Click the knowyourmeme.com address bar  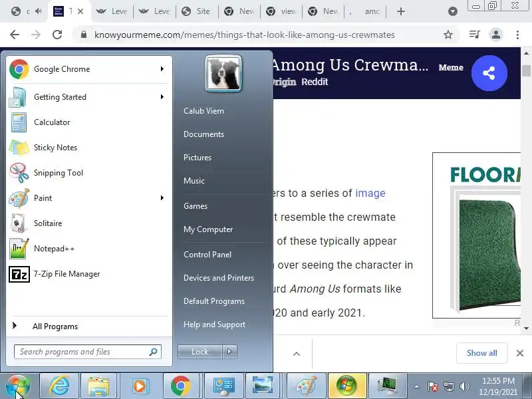pos(244,35)
